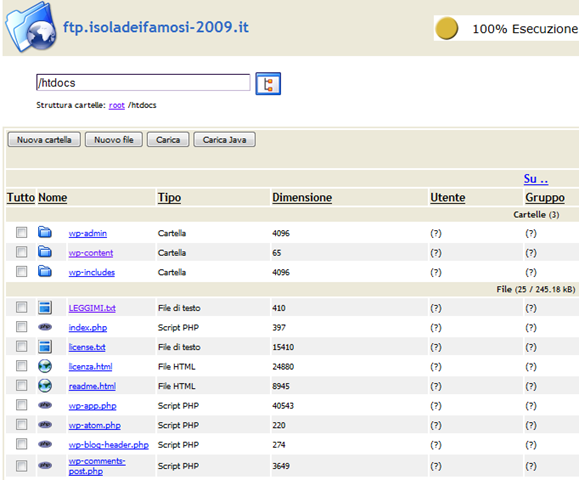Open the licenza.html file link

(90, 367)
